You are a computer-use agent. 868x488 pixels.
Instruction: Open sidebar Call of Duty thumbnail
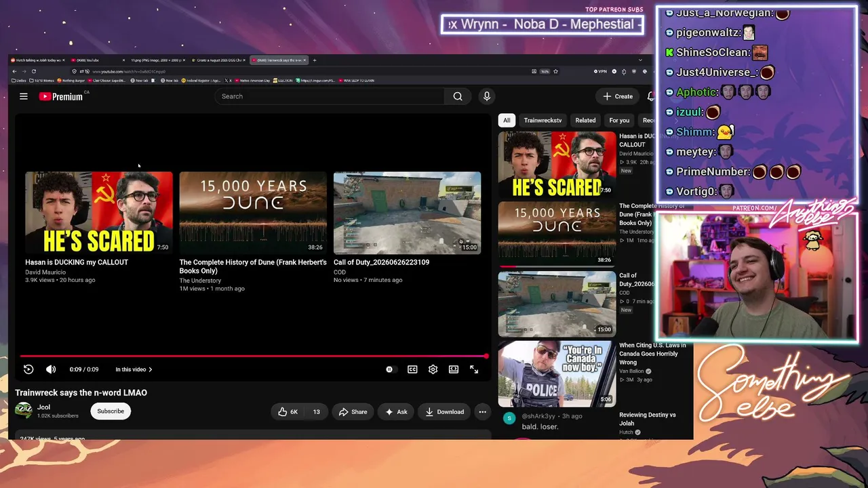tap(557, 304)
